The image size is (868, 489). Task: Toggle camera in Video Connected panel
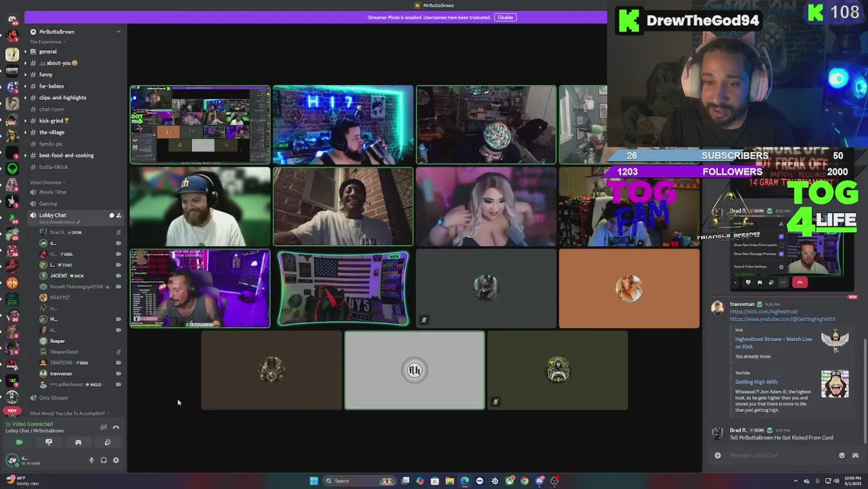coord(19,442)
